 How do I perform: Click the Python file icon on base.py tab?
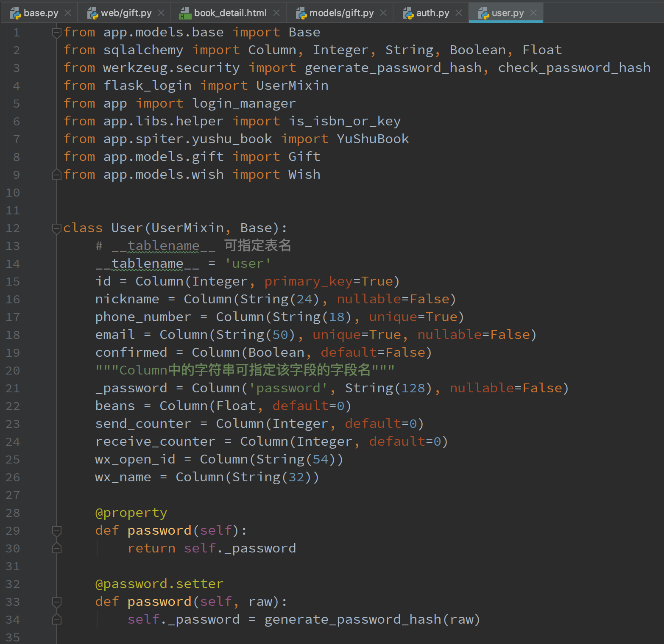[16, 13]
